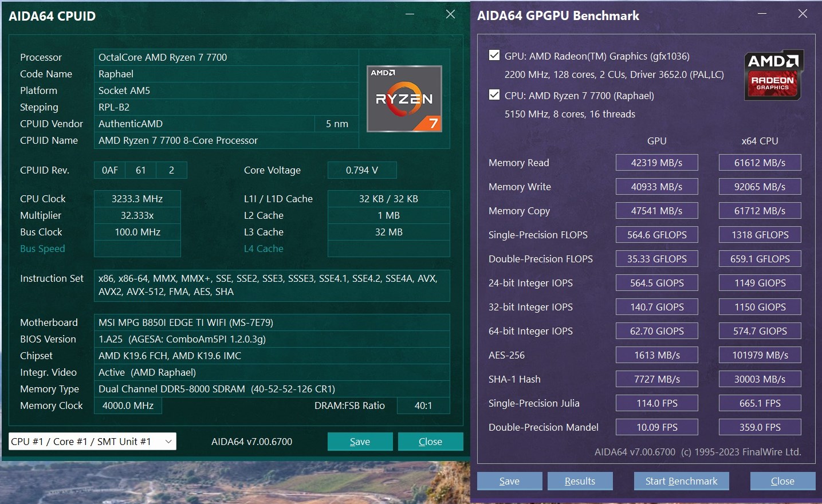Close GPGPU Benchmark window via X
822x504 pixels.
coord(803,14)
